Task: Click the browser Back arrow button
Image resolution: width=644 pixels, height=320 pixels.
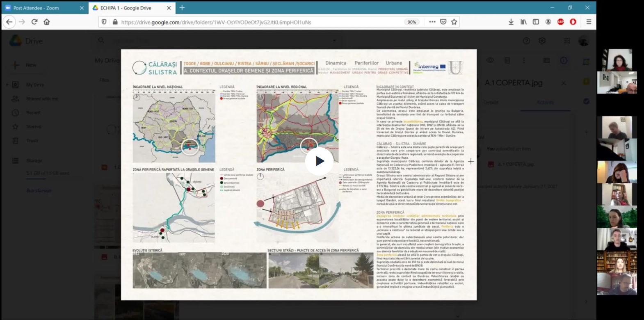Action: coord(9,22)
